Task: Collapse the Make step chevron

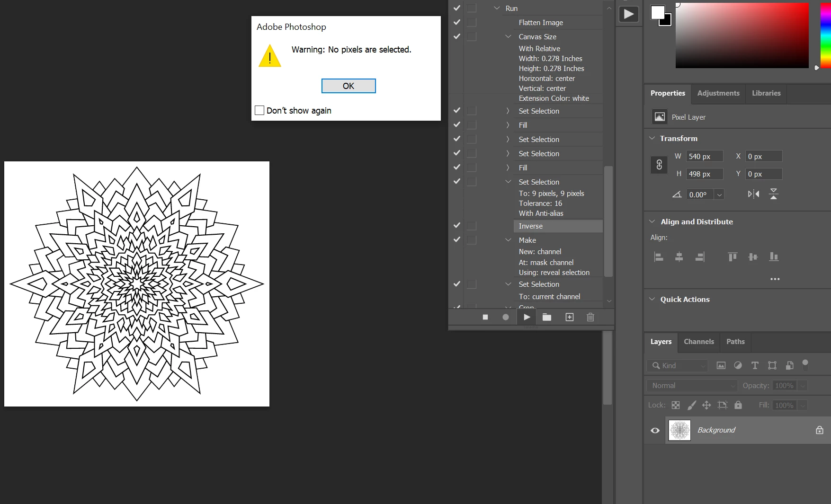Action: [508, 240]
